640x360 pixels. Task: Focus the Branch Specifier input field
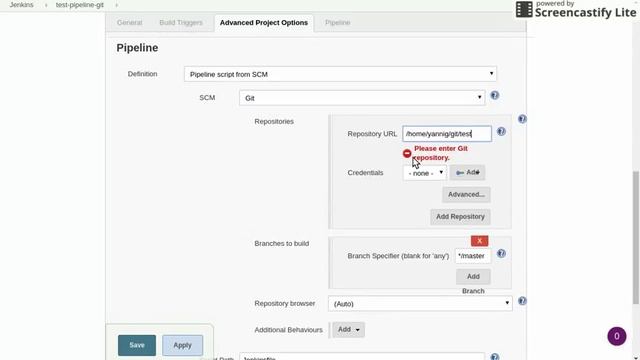pos(473,256)
